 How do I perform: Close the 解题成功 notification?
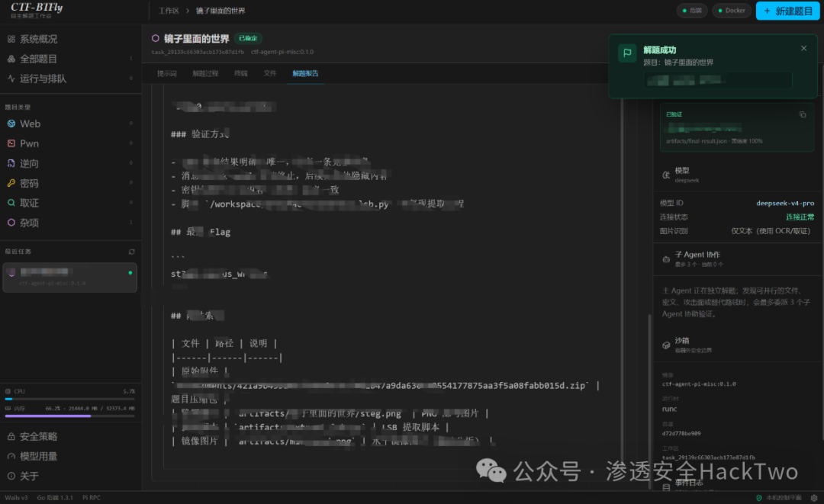point(803,48)
